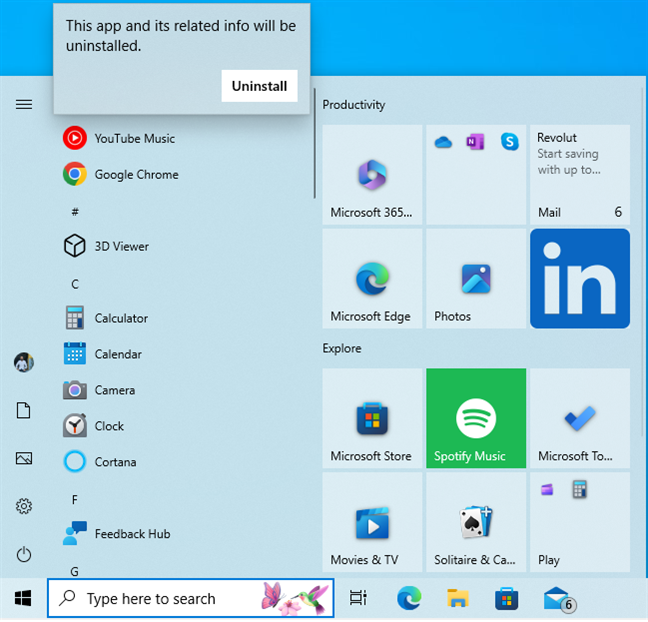
Task: Select the Explore group heading
Action: point(342,348)
